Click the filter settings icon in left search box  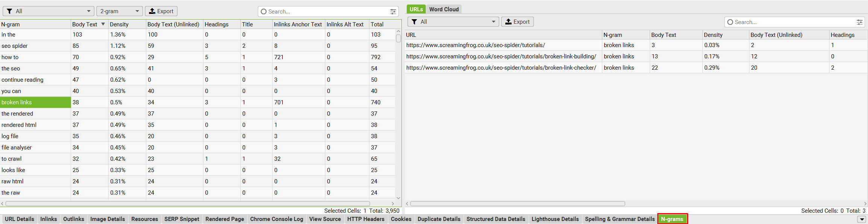pos(393,12)
